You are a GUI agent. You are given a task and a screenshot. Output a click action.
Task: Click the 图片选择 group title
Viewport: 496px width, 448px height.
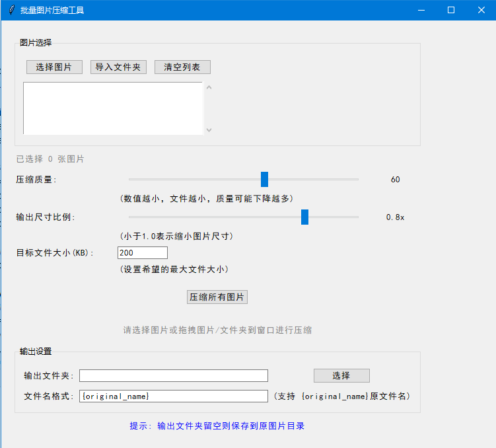(x=36, y=43)
